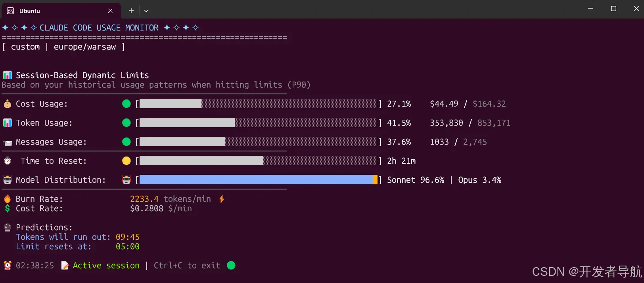Click the 'Opus 3.4%' text

480,180
